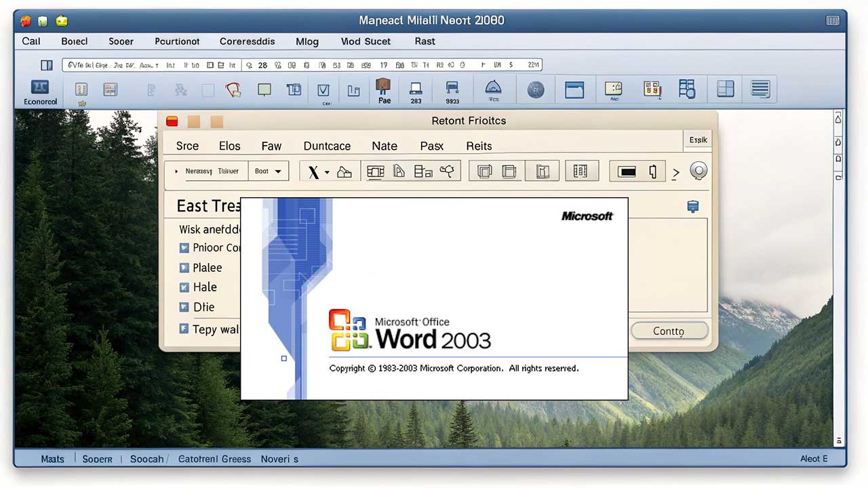Open the Duntcace menu in the dialog
868x488 pixels.
(327, 146)
